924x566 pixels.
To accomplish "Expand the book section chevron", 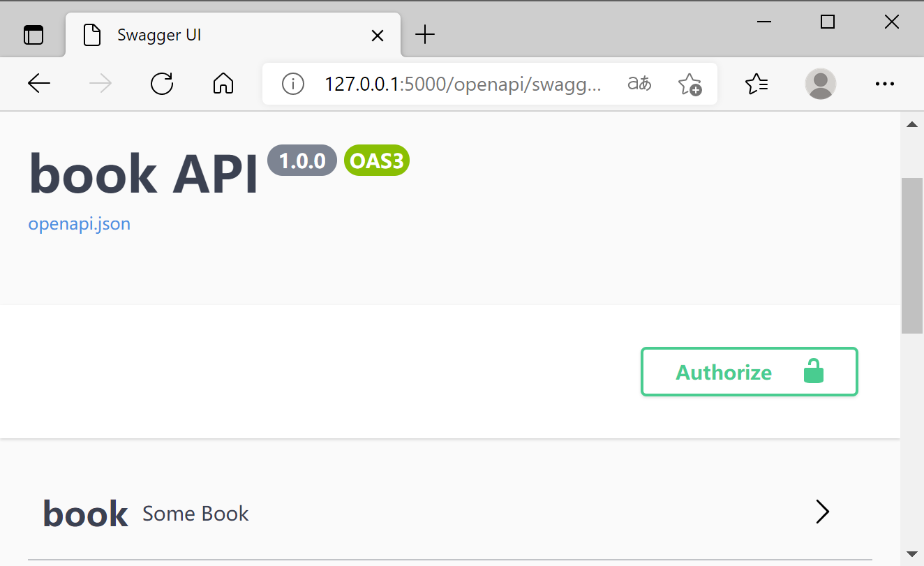I will coord(823,512).
